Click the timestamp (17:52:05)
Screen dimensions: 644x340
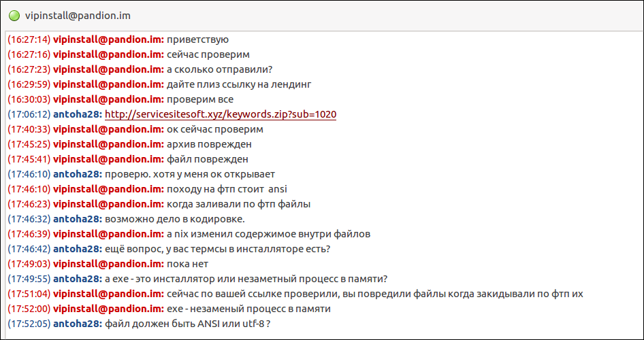pyautogui.click(x=29, y=324)
